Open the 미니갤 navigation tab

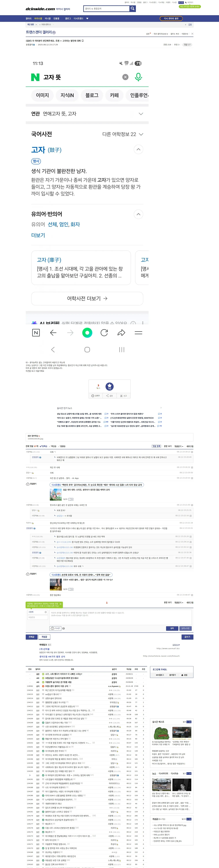(48, 19)
